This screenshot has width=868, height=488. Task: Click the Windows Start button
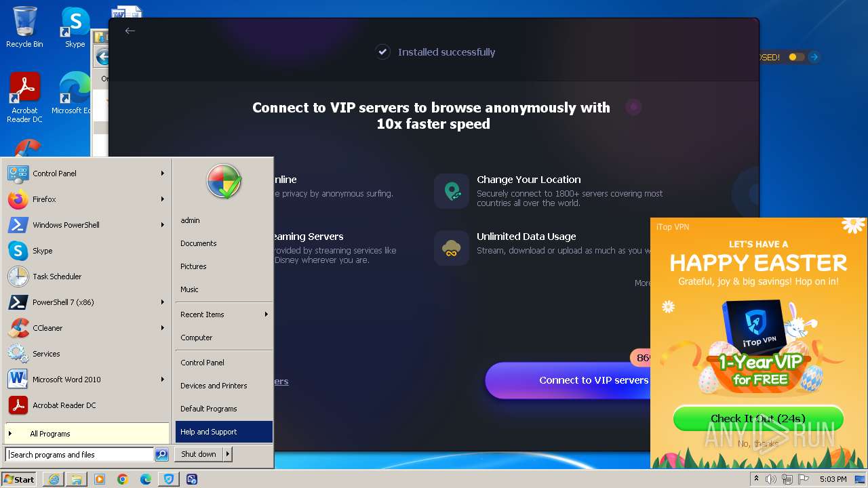tap(19, 479)
